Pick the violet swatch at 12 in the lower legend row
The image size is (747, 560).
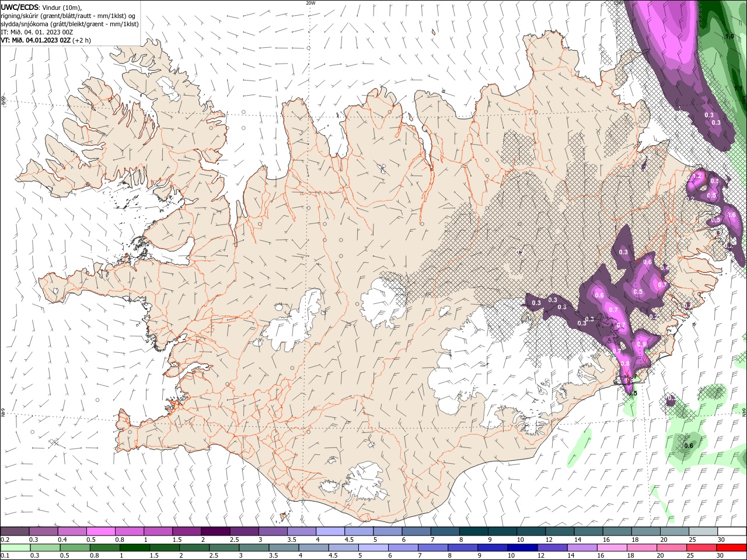tap(551, 548)
